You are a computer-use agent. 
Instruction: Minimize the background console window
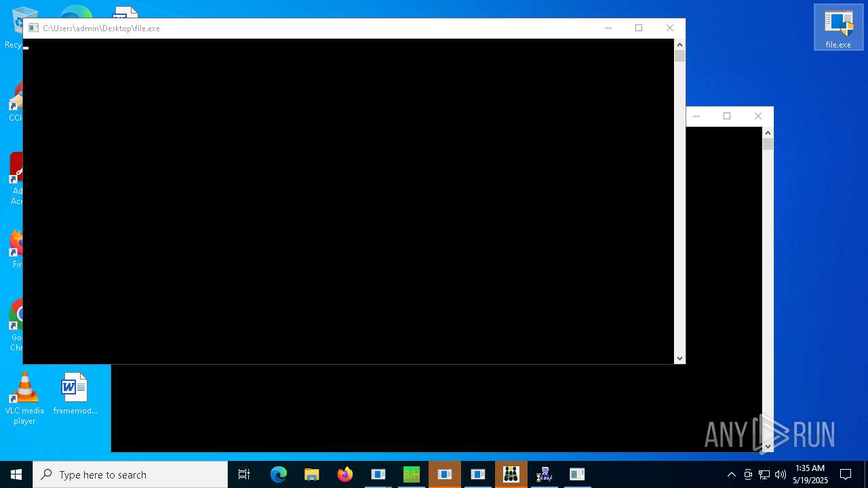[x=696, y=116]
